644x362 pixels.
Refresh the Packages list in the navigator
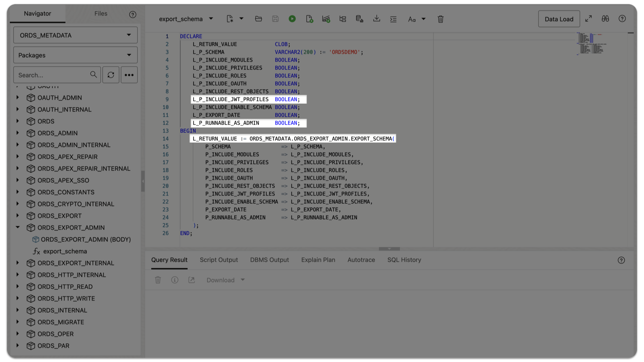[x=111, y=75]
